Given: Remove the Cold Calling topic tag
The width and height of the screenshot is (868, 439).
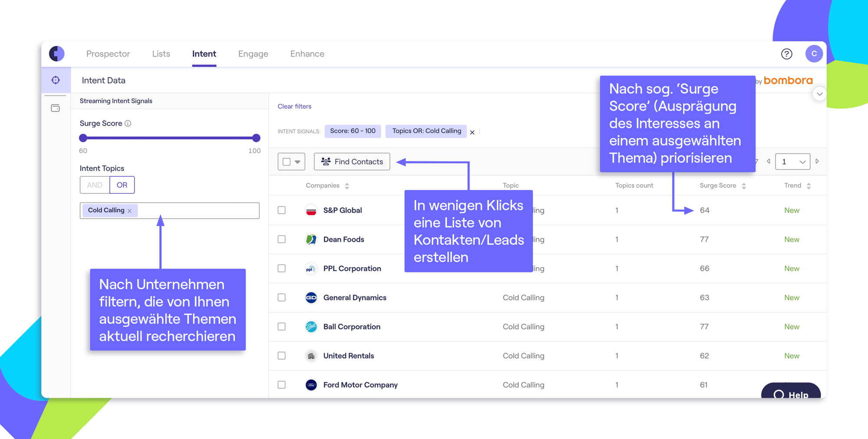Looking at the screenshot, I should (x=130, y=211).
